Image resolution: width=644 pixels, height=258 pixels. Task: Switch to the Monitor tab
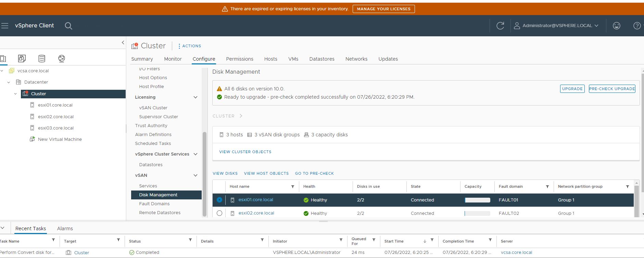pos(173,59)
